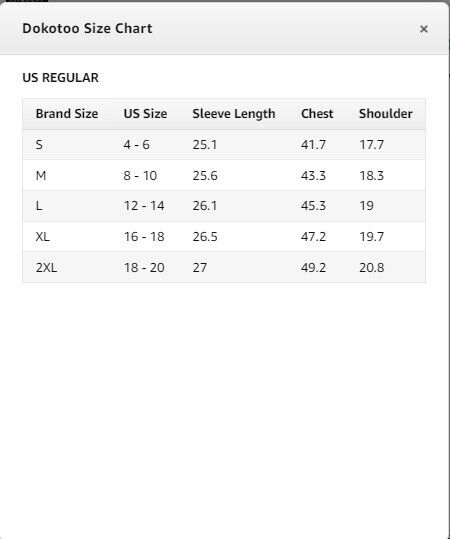Click chest value 47.2
The width and height of the screenshot is (450, 539).
[x=314, y=236]
